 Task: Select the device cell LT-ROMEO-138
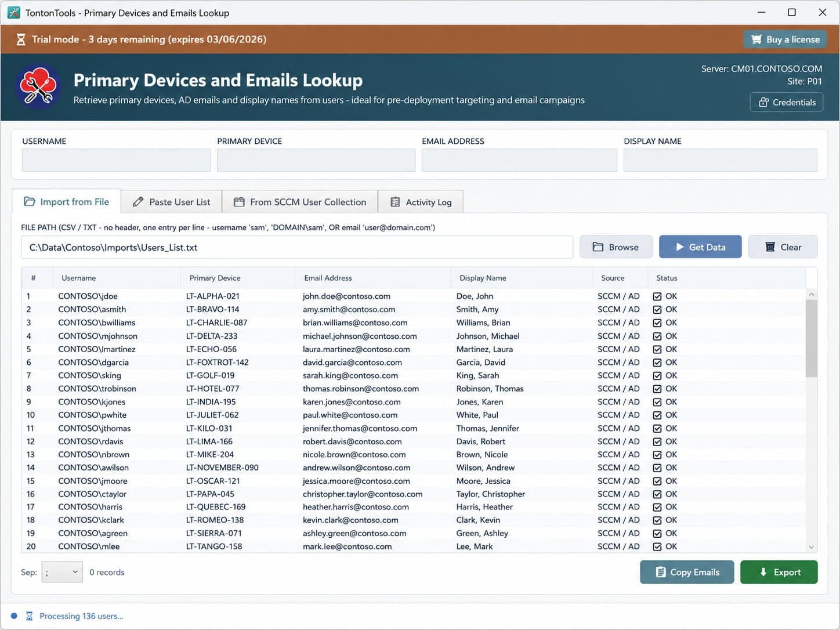pos(215,520)
